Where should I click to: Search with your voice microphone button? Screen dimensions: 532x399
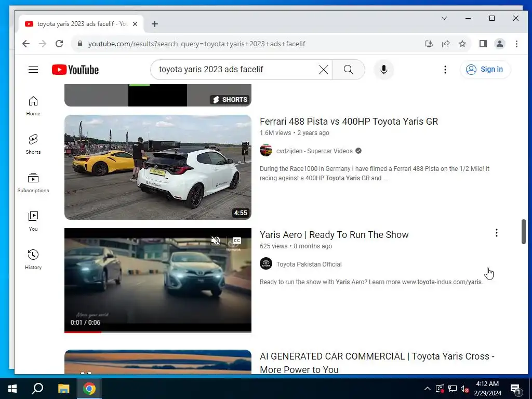point(384,70)
